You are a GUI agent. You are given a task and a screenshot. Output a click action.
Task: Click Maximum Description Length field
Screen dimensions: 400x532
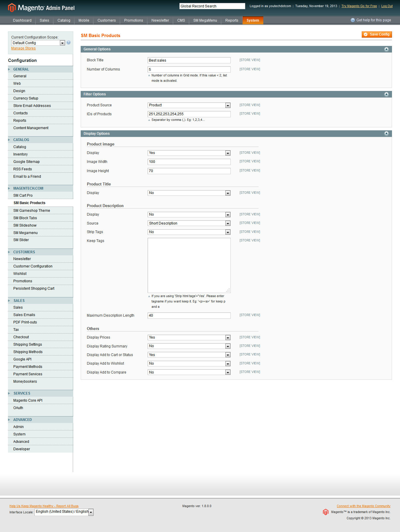189,315
